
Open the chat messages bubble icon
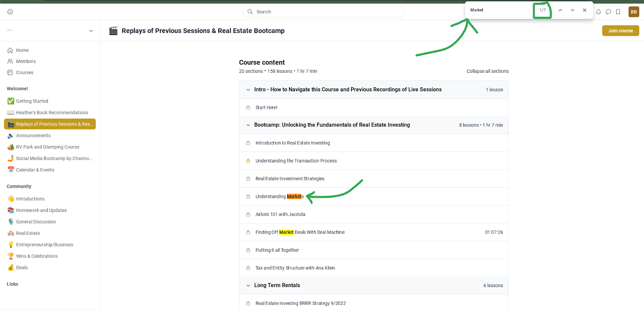[608, 12]
